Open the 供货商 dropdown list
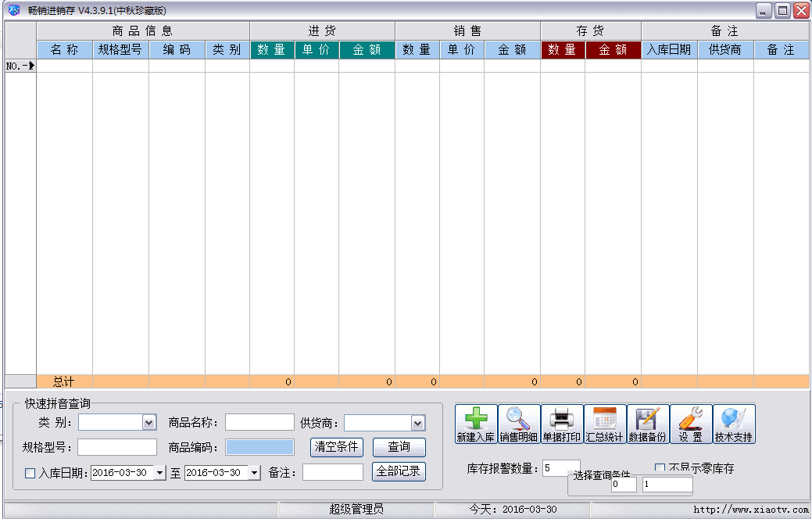 [x=418, y=423]
